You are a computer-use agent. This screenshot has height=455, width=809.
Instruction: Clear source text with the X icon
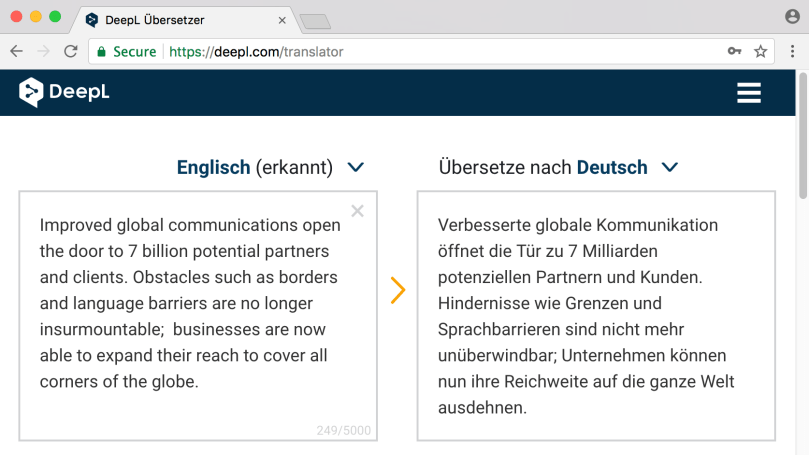tap(357, 211)
